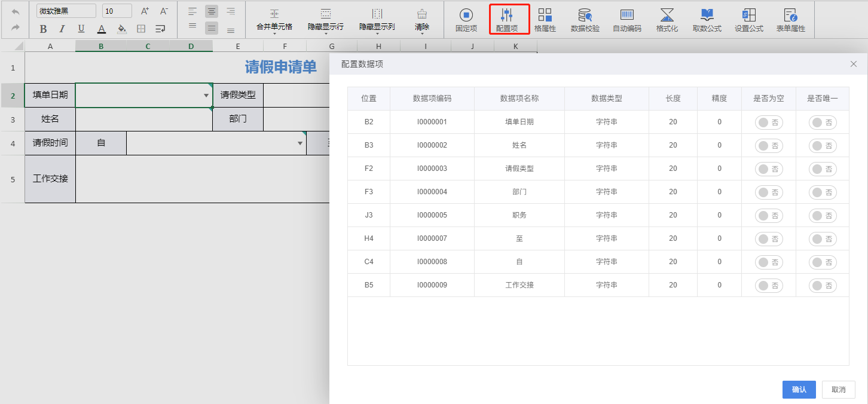Redo the last undone action
This screenshot has width=868, height=404.
pyautogui.click(x=16, y=27)
